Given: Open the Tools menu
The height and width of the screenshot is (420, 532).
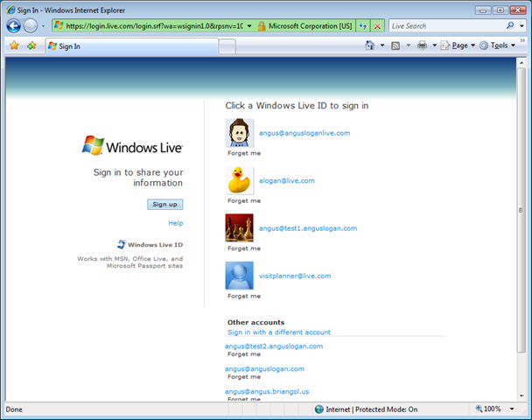Looking at the screenshot, I should (x=497, y=45).
